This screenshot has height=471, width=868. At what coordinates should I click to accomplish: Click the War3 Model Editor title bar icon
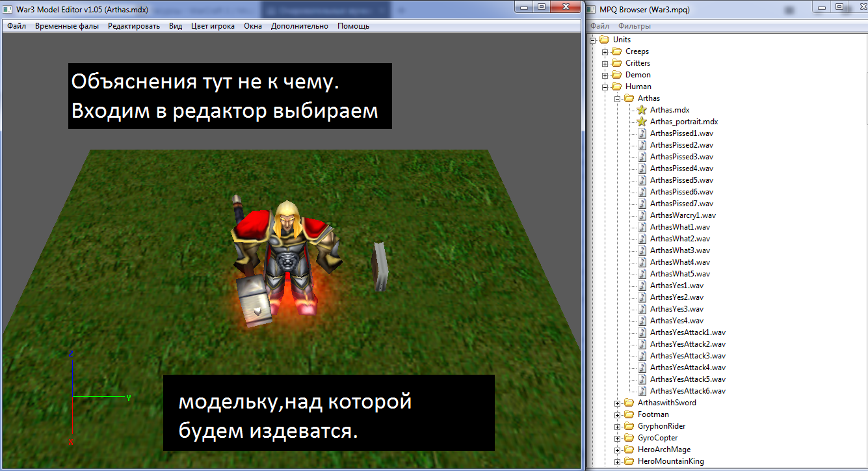click(x=8, y=9)
